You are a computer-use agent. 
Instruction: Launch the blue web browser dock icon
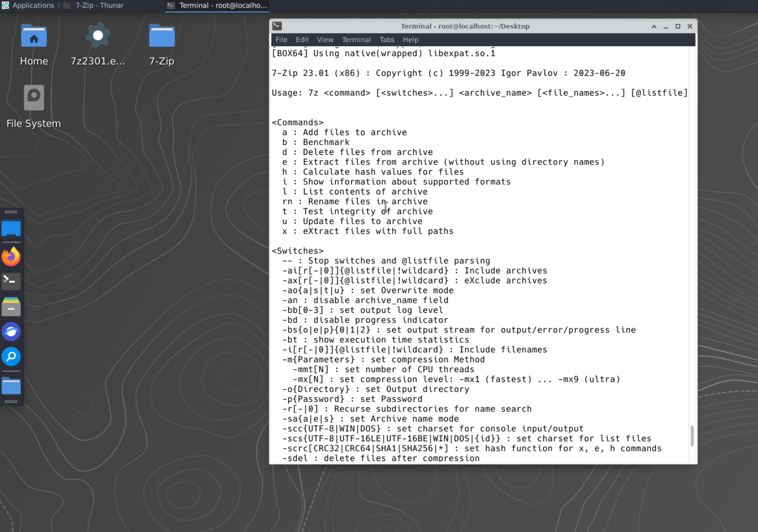tap(11, 332)
